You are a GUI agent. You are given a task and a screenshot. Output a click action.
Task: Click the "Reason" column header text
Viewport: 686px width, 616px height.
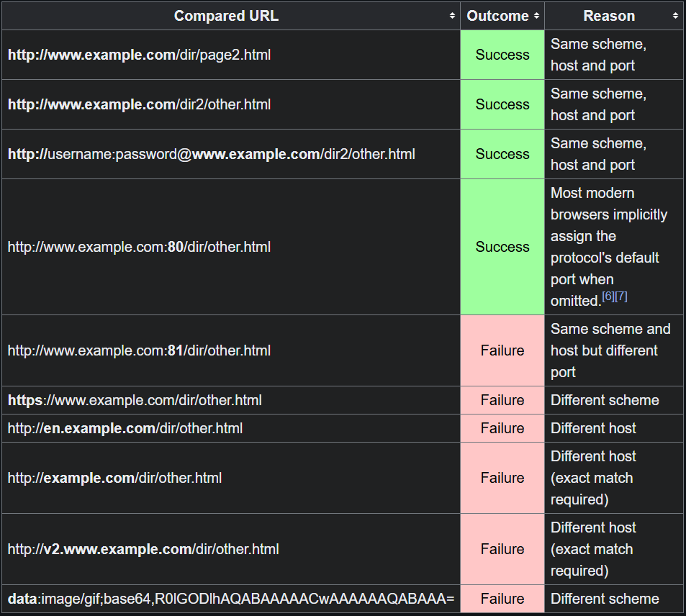[609, 16]
